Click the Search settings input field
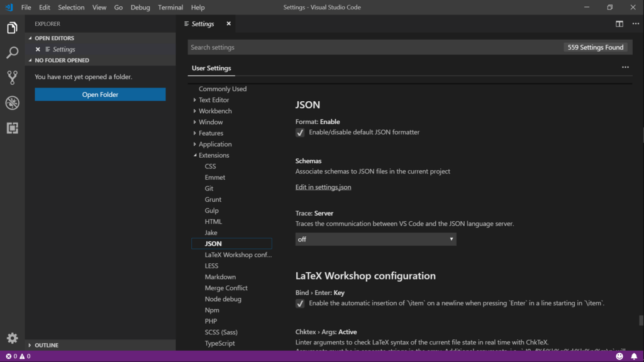644x362 pixels. [376, 47]
